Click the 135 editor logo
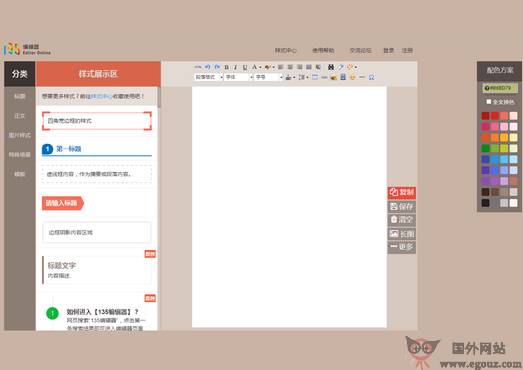523x370 pixels. coord(27,49)
